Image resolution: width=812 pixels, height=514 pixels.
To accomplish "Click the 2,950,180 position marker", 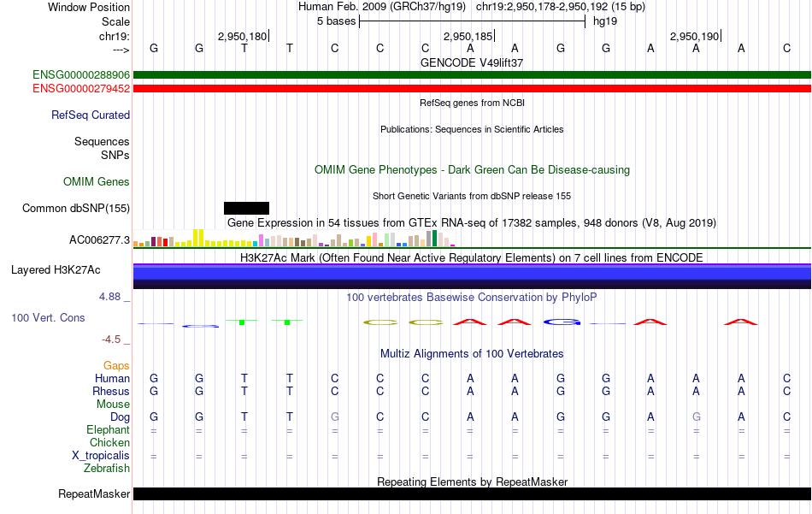I will [243, 36].
